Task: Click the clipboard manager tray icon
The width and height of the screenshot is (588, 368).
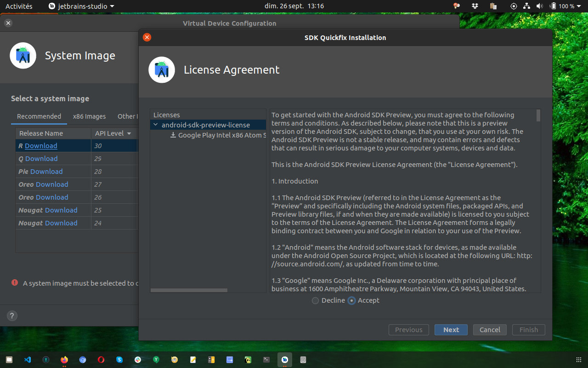Action: tap(493, 6)
